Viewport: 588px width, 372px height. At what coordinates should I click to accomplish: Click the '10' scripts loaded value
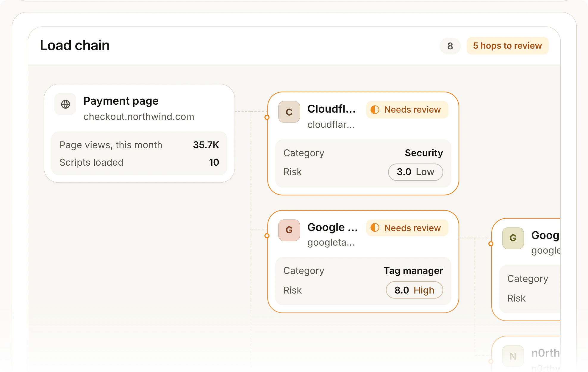[x=214, y=162]
